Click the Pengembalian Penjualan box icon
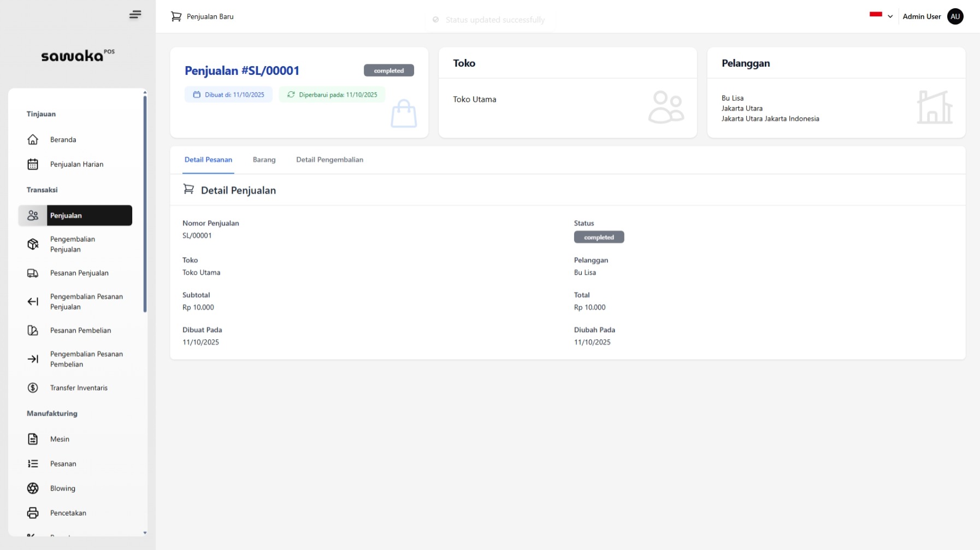980x550 pixels. pyautogui.click(x=33, y=244)
